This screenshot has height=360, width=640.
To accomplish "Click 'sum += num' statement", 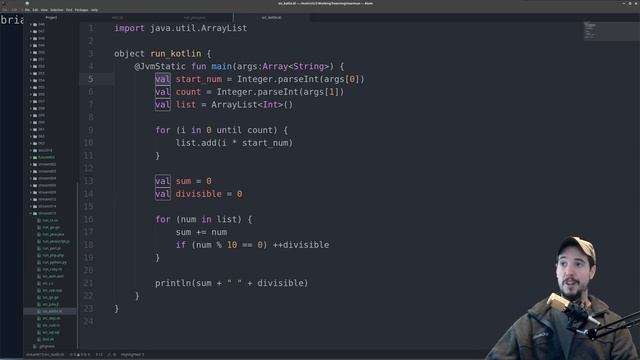I will point(201,232).
